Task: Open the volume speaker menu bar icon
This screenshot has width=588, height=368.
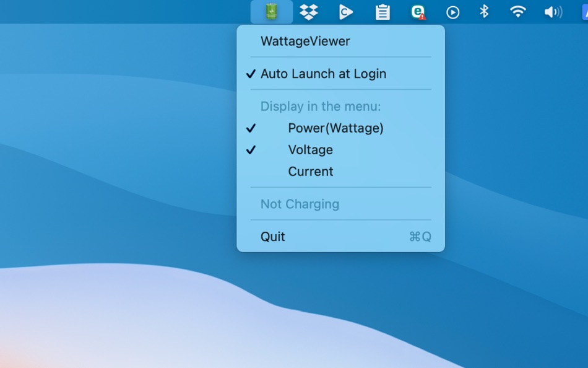Action: click(553, 12)
